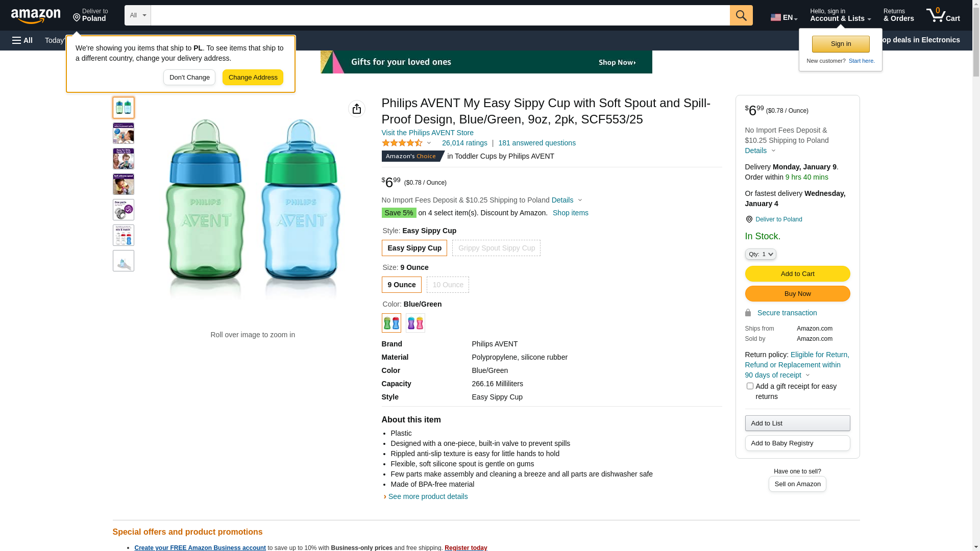Viewport: 980px width, 551px height.
Task: Click the star rating icons
Action: point(402,143)
